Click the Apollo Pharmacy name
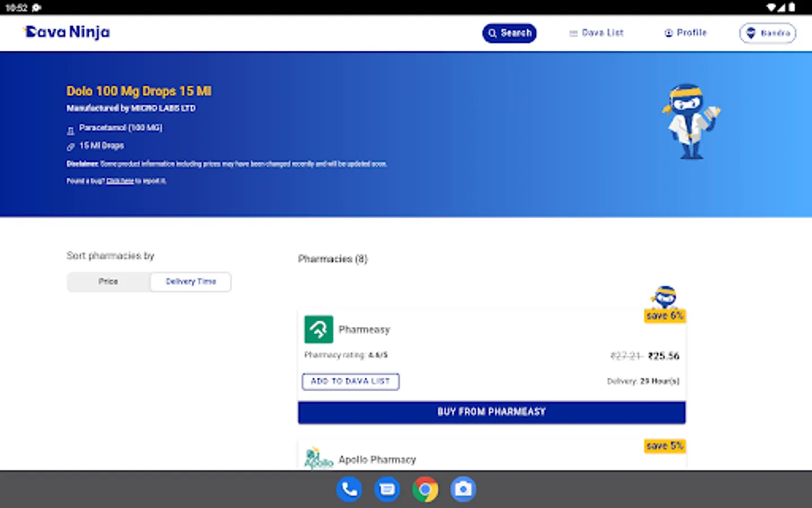The image size is (812, 508). [x=377, y=460]
